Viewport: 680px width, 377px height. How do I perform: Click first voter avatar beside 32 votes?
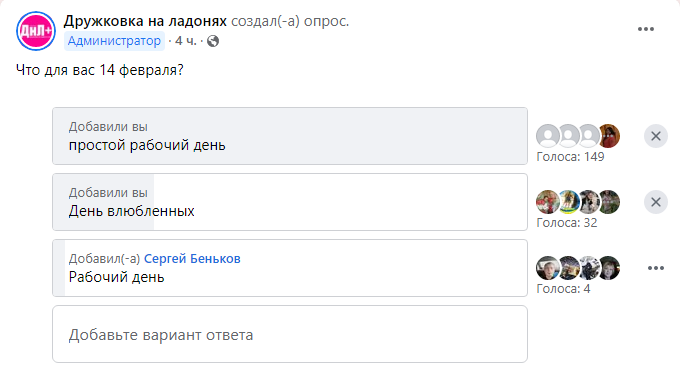(547, 202)
